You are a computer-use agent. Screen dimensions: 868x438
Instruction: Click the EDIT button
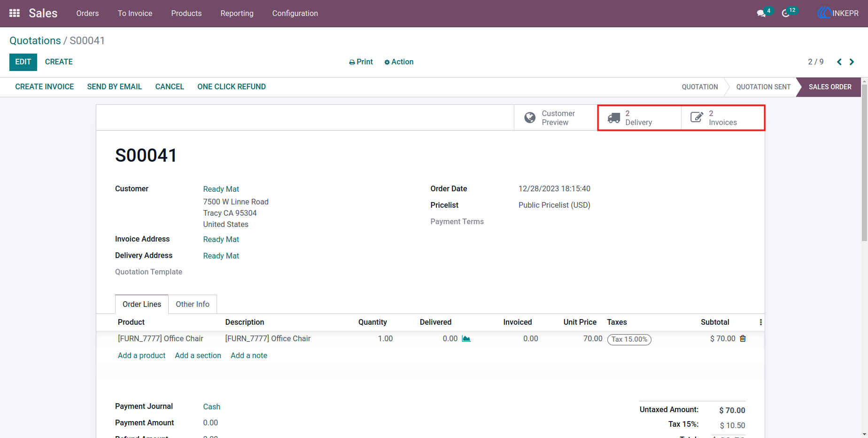23,62
